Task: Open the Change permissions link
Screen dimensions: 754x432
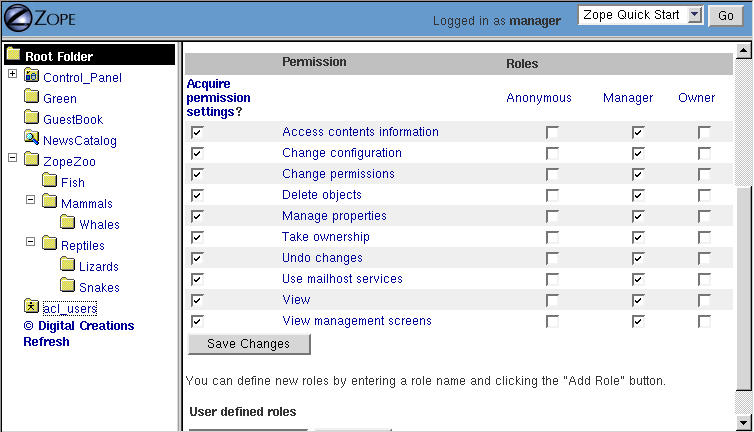Action: (338, 174)
